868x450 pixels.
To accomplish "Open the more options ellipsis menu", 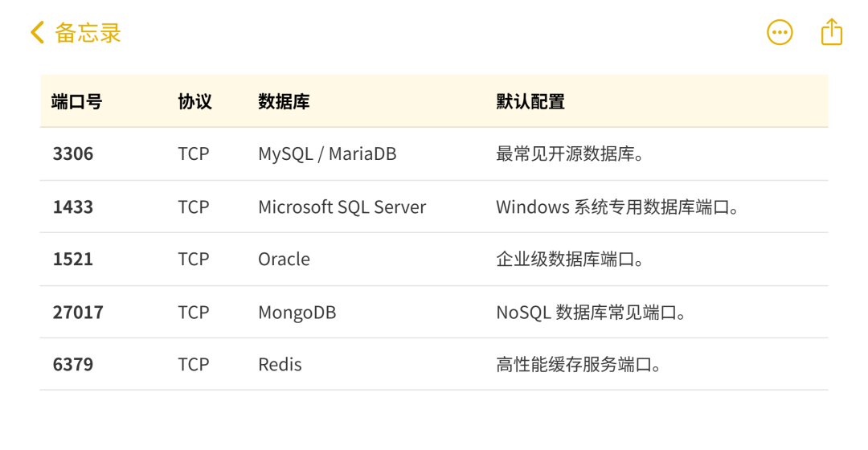I will click(780, 33).
